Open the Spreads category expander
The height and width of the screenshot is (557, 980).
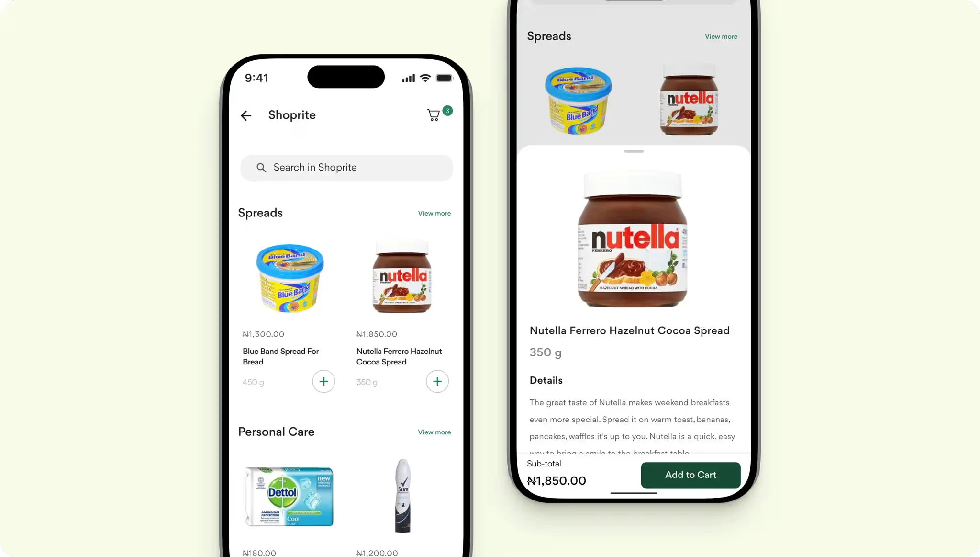[434, 213]
